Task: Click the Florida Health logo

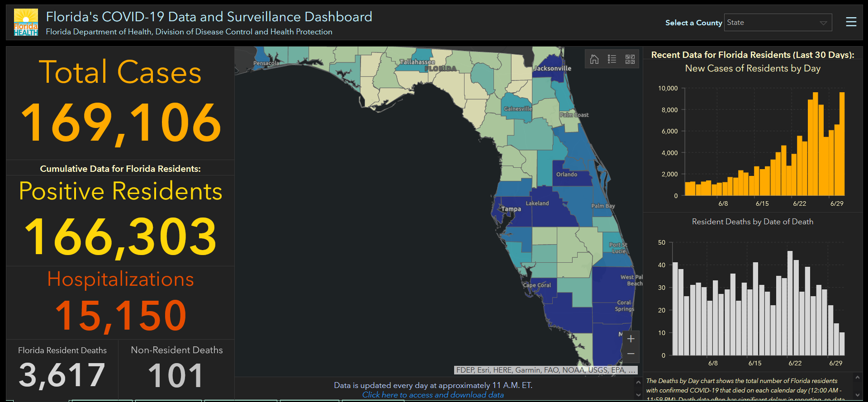Action: (26, 23)
